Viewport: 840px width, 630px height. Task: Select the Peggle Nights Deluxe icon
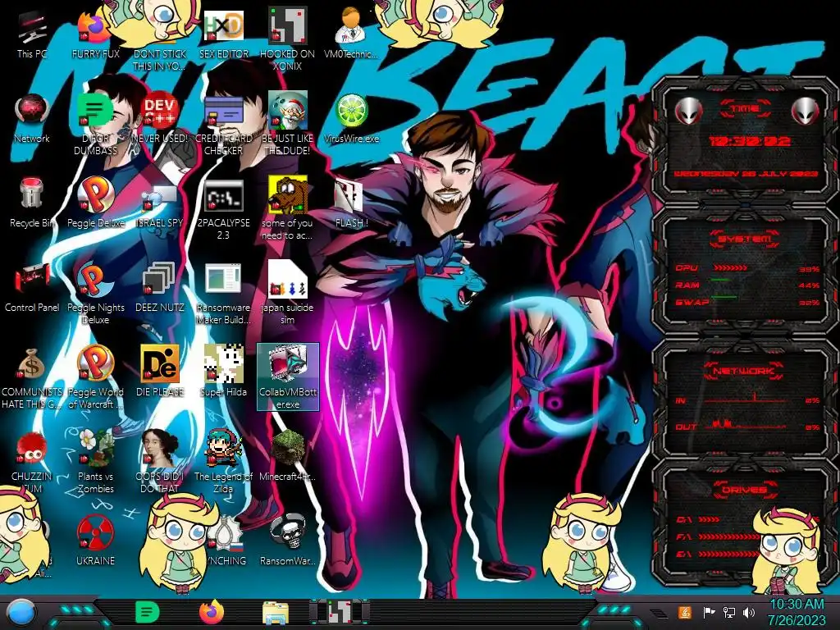click(95, 293)
